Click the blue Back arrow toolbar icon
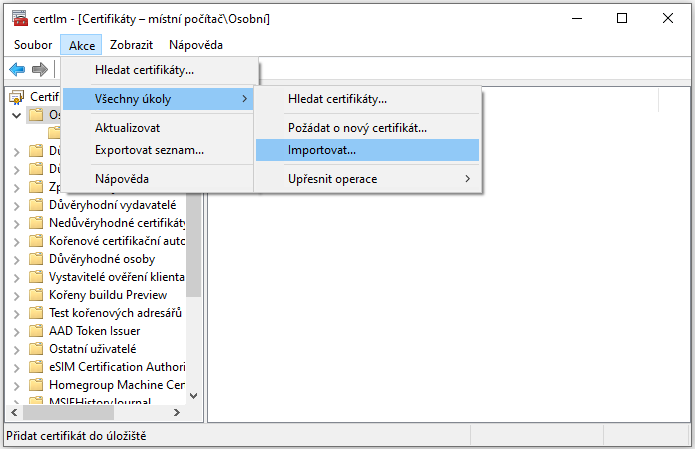Screen dimensions: 695x450 (x=17, y=69)
